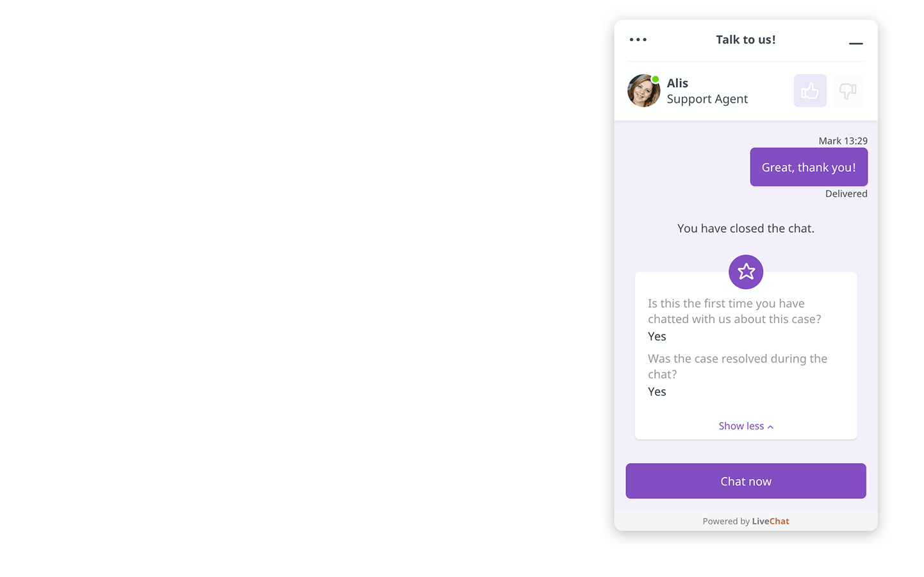This screenshot has height=577, width=924.
Task: Click Alis's agent avatar photo
Action: click(643, 90)
